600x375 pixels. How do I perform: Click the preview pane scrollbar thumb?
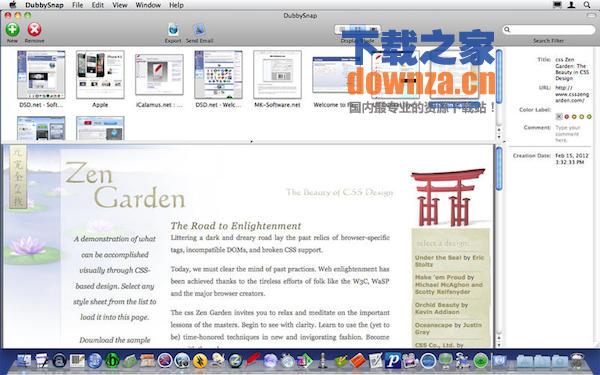pyautogui.click(x=499, y=168)
